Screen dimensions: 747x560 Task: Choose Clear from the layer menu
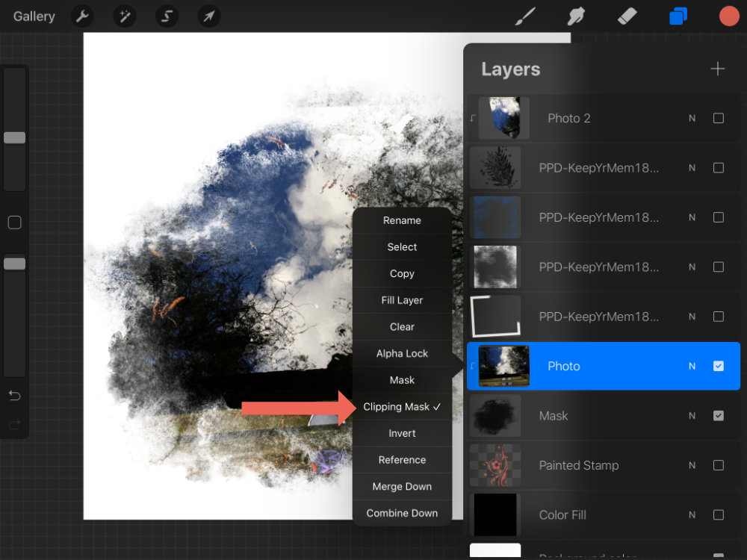tap(402, 327)
